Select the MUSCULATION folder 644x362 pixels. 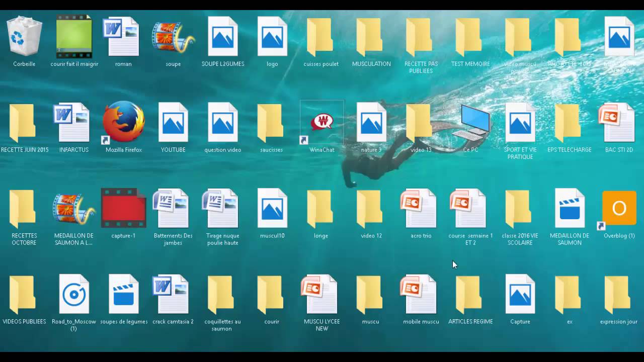tap(371, 37)
